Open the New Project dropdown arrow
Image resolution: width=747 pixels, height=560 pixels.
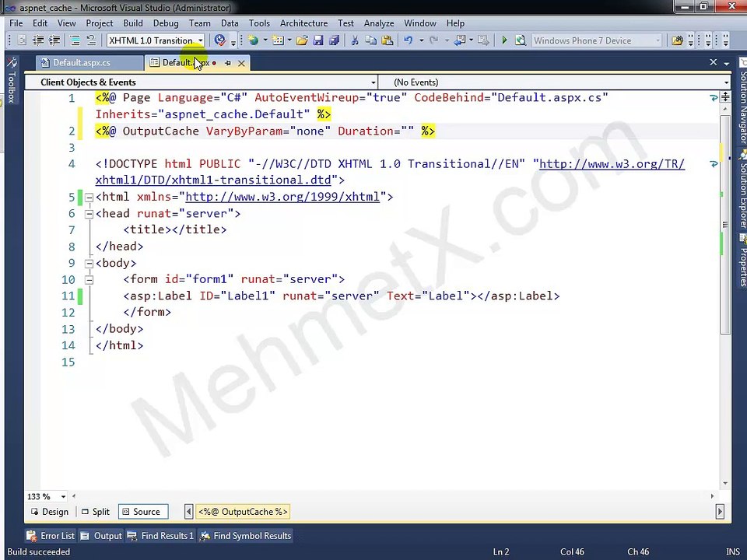(265, 40)
